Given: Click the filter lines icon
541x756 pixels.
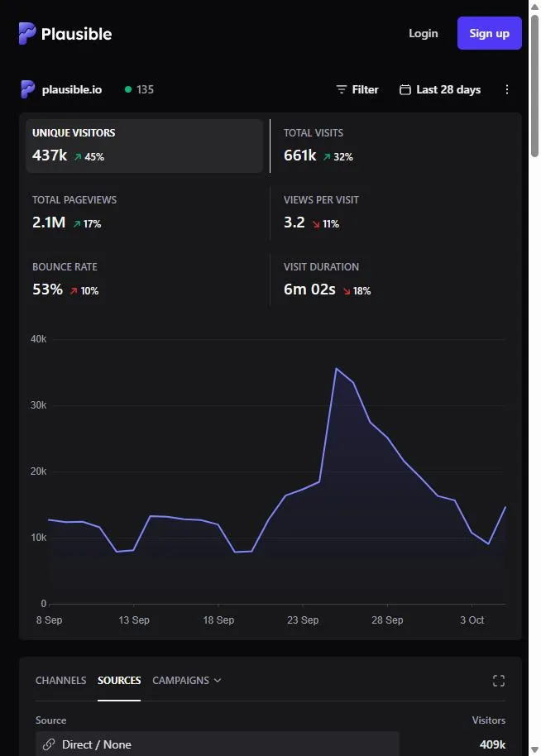Looking at the screenshot, I should (342, 89).
